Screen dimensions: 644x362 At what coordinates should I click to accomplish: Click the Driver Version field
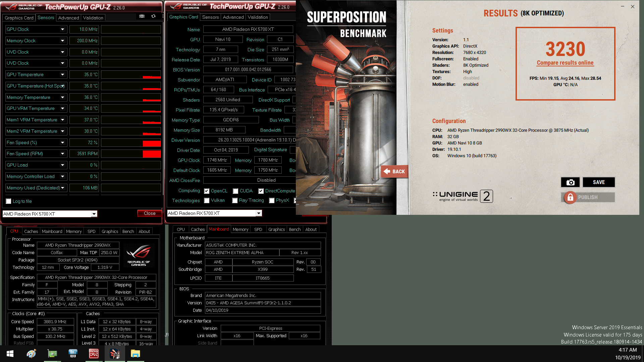(x=250, y=140)
